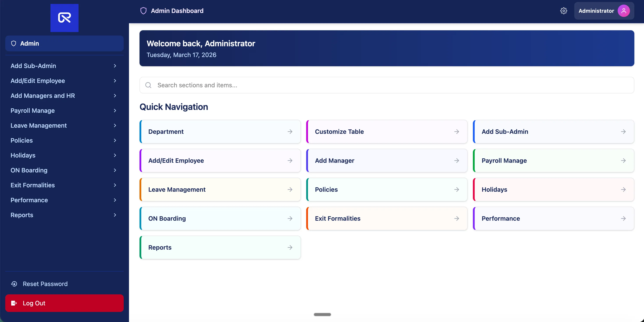Viewport: 644px width, 322px height.
Task: Open Performance in the sidebar menu
Action: click(64, 200)
